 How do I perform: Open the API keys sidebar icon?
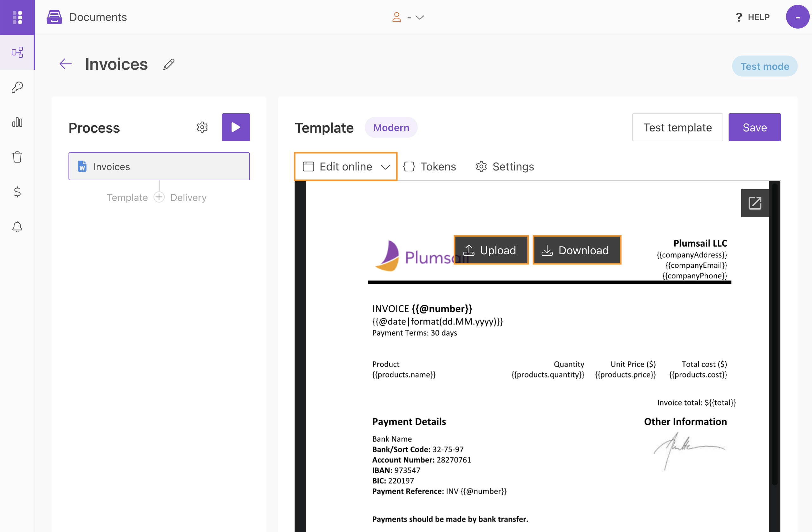17,87
